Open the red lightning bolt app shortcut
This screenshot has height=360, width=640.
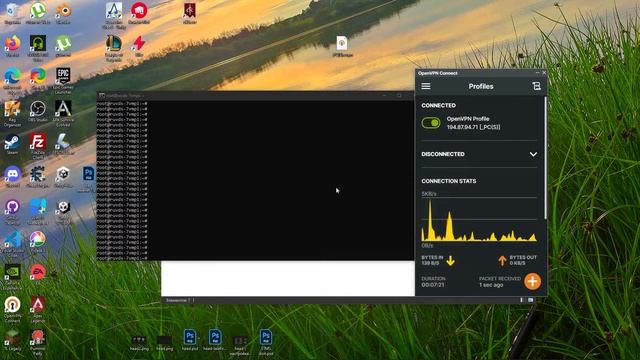pyautogui.click(x=139, y=46)
